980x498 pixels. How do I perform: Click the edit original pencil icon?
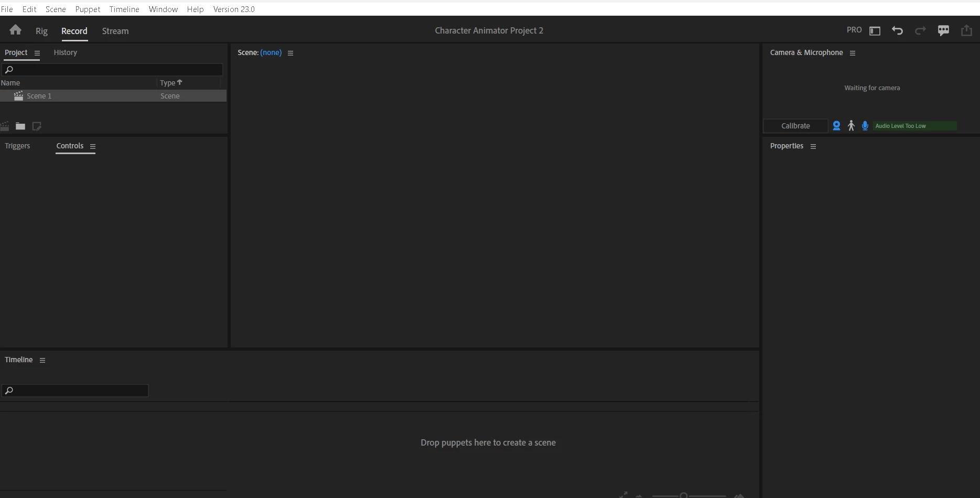click(x=37, y=126)
